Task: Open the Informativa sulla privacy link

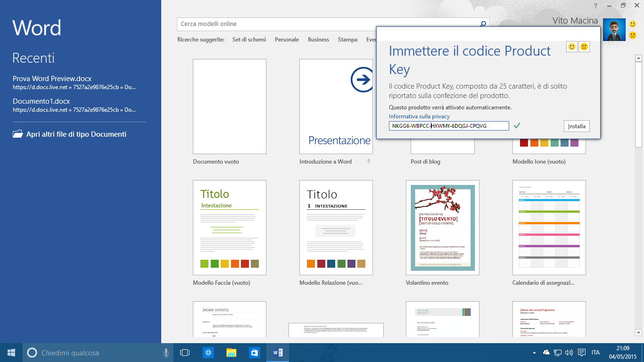Action: click(x=419, y=116)
